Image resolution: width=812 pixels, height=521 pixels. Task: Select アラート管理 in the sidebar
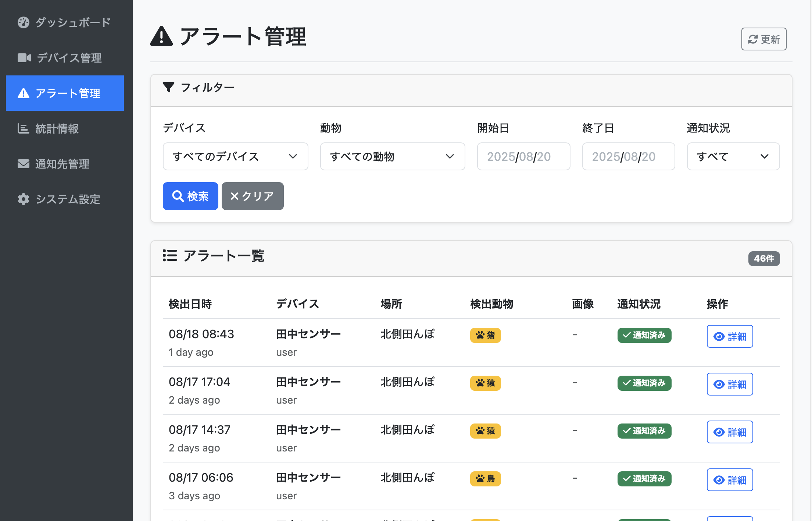[65, 93]
